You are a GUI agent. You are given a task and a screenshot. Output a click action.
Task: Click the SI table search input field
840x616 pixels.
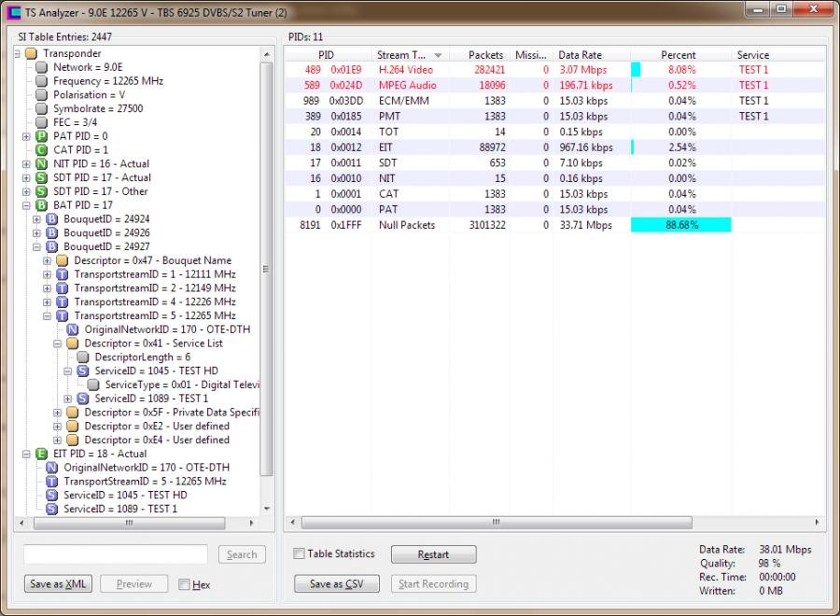tap(116, 554)
